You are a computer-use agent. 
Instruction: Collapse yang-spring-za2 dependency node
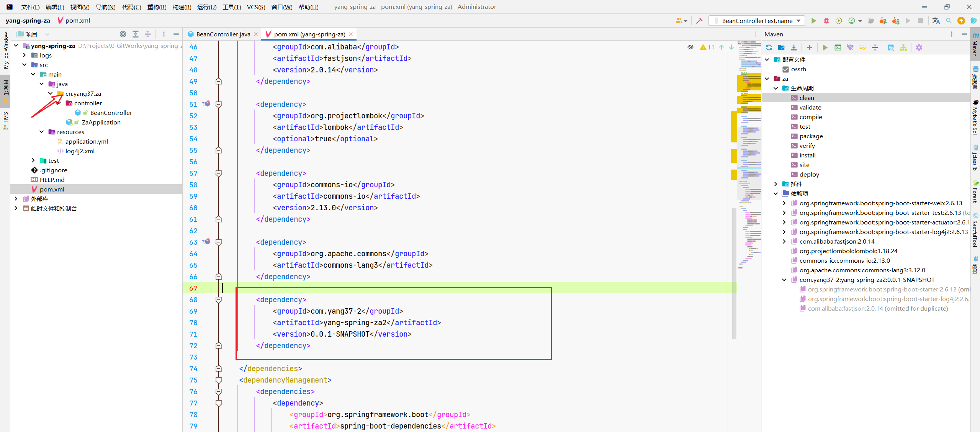[784, 280]
